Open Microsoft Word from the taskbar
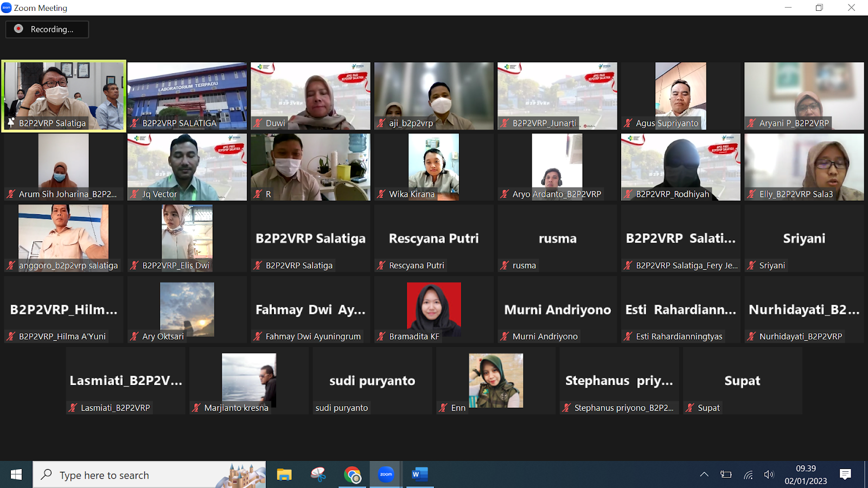 pos(419,475)
